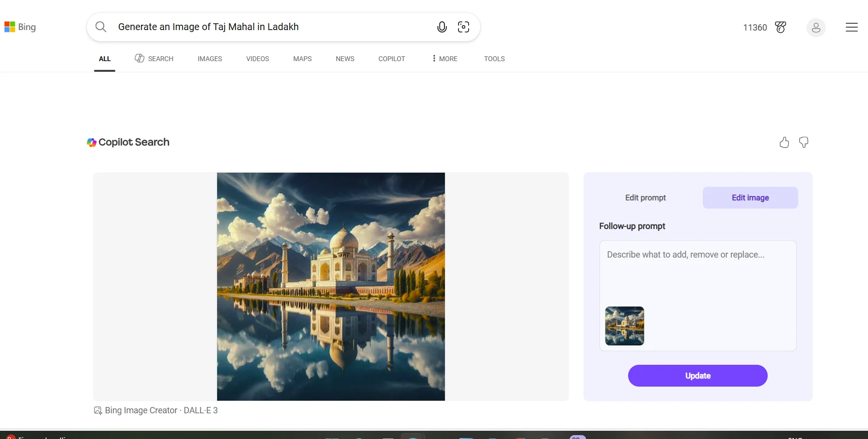868x439 pixels.
Task: Open the MAPS tab
Action: pos(302,59)
